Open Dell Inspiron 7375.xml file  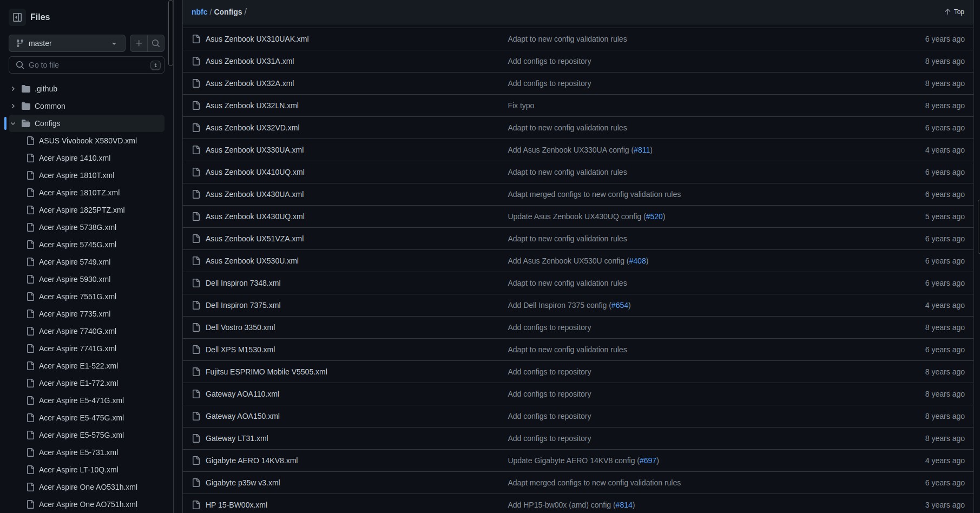[243, 305]
